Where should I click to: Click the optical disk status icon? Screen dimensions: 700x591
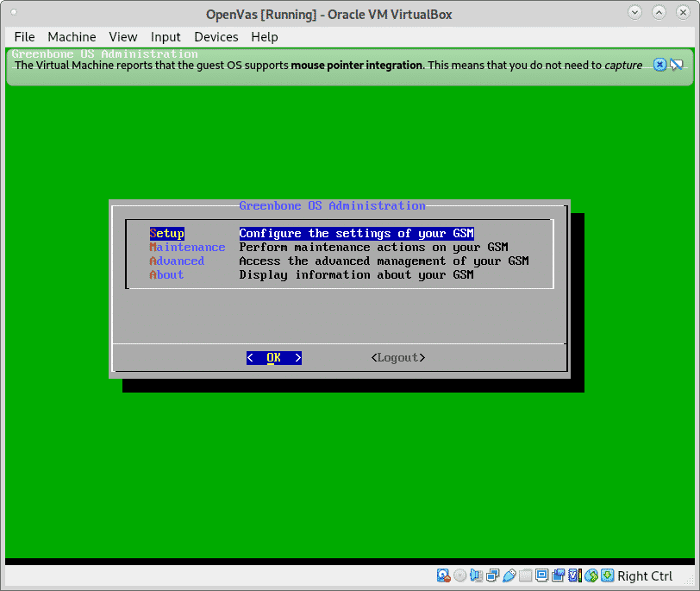(x=459, y=575)
